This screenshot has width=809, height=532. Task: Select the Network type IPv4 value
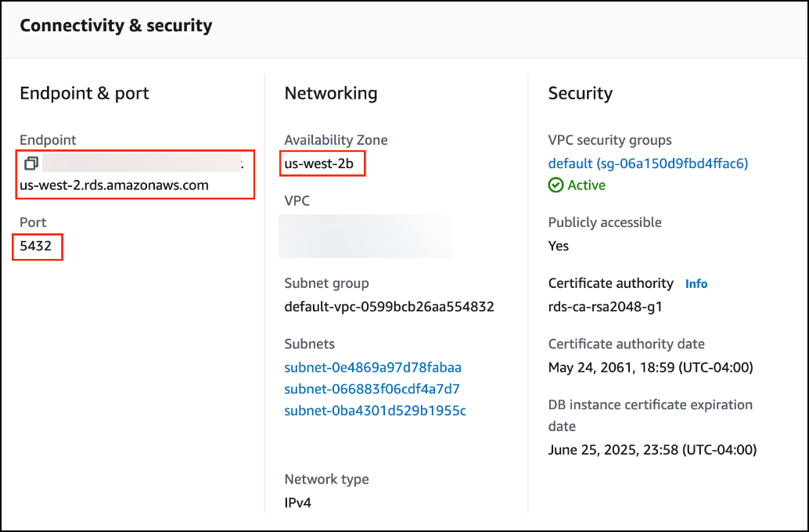[297, 503]
